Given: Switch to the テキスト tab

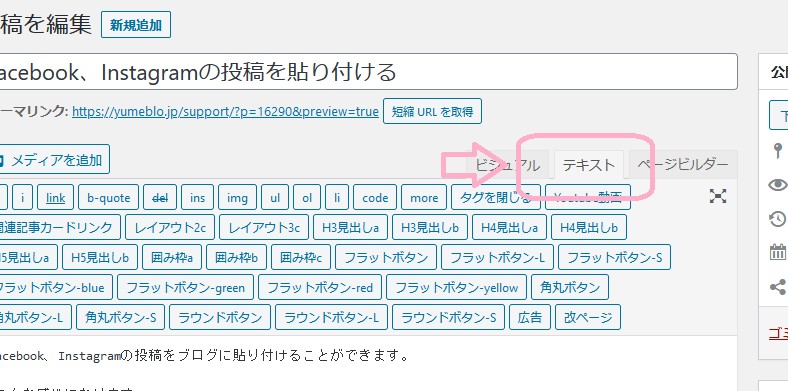Looking at the screenshot, I should click(x=588, y=165).
